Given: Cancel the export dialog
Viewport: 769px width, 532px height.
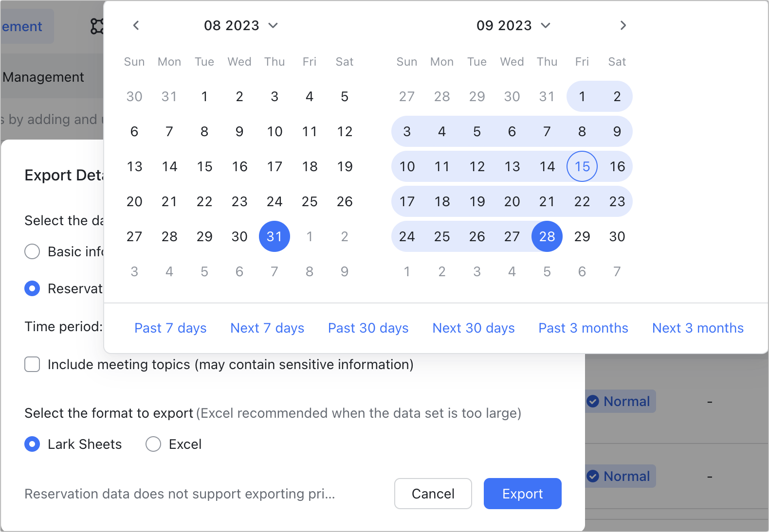Looking at the screenshot, I should point(433,494).
